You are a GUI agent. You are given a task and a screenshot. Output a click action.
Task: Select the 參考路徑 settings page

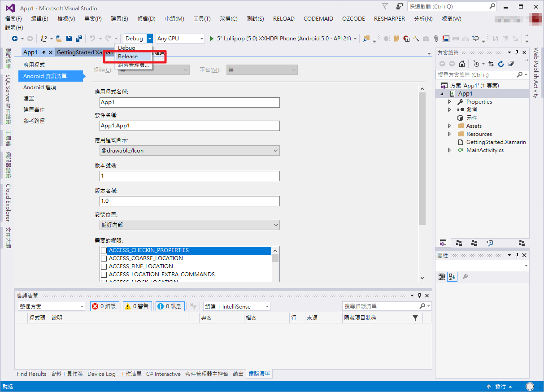[34, 121]
